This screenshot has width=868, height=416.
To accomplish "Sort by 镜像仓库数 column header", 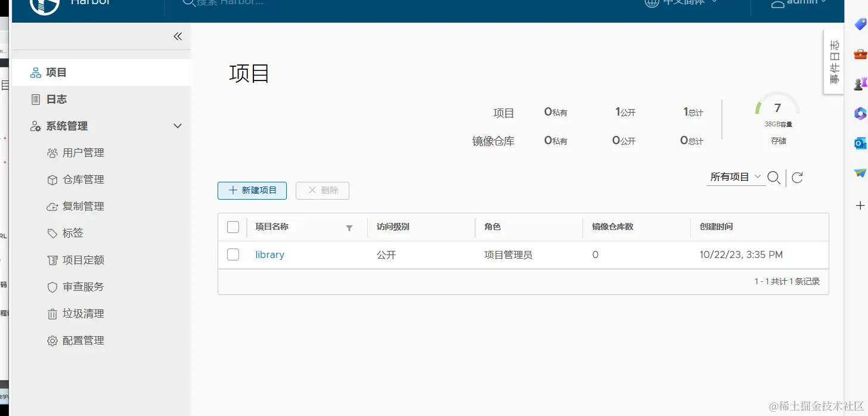I will pyautogui.click(x=612, y=227).
